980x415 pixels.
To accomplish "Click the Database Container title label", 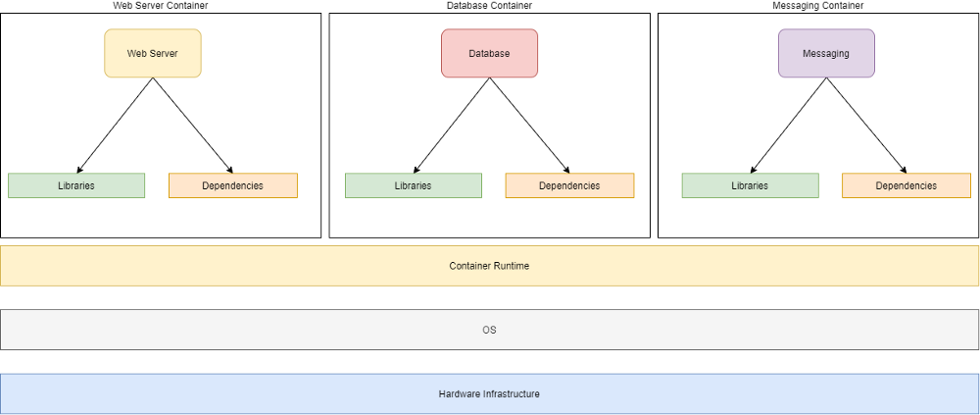I will coord(489,6).
